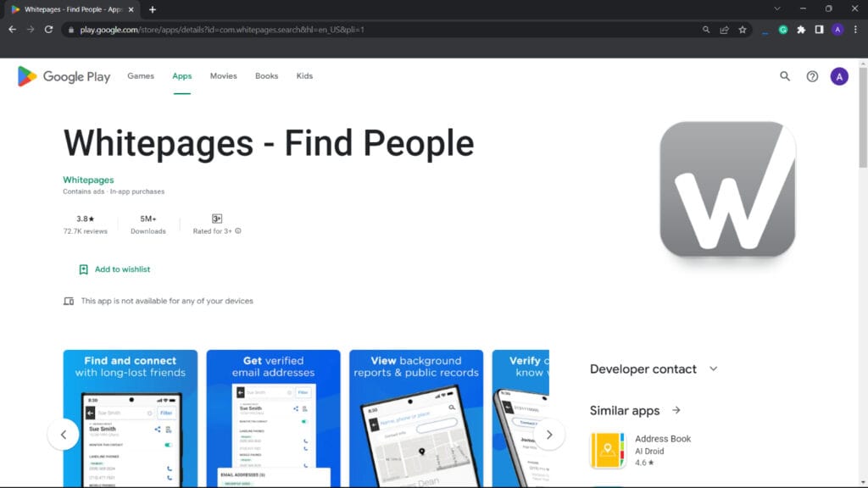The height and width of the screenshot is (488, 868).
Task: Bookmark this page with the star icon
Action: tap(743, 30)
